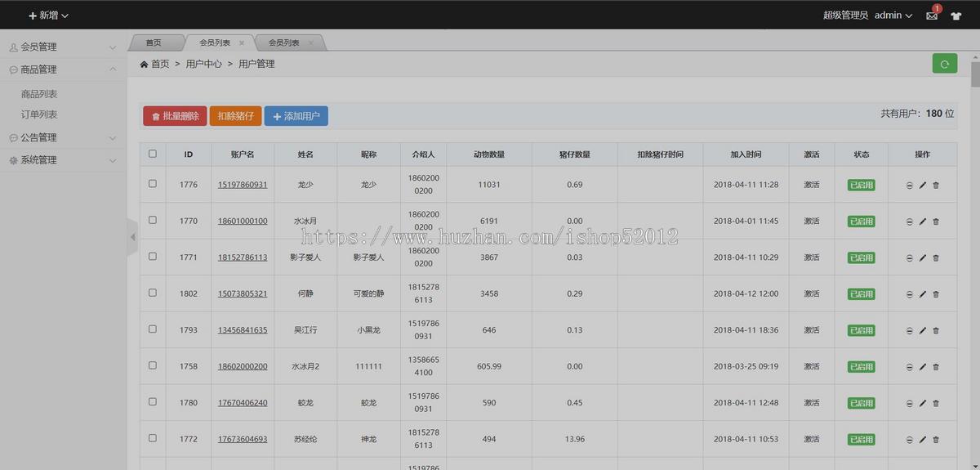
Task: Open the skin theme shirt icon
Action: [x=956, y=16]
